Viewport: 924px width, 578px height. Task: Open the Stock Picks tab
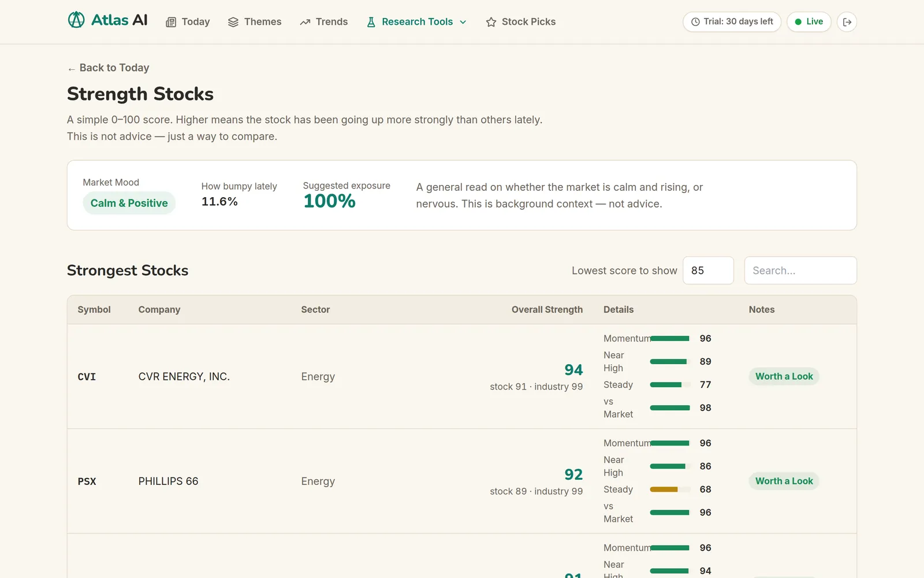(521, 22)
